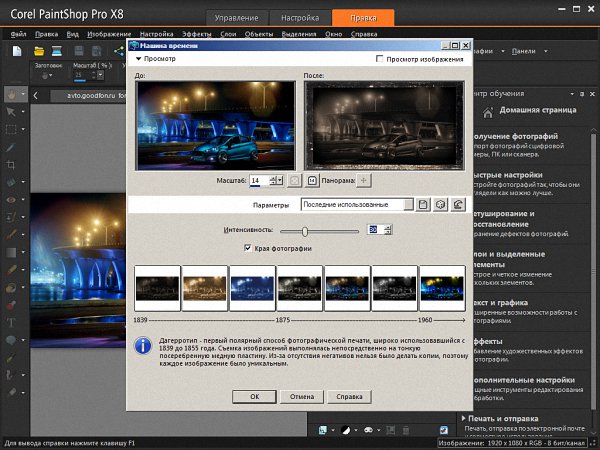Select the Dropper tool
Image resolution: width=600 pixels, height=450 pixels.
click(x=11, y=147)
